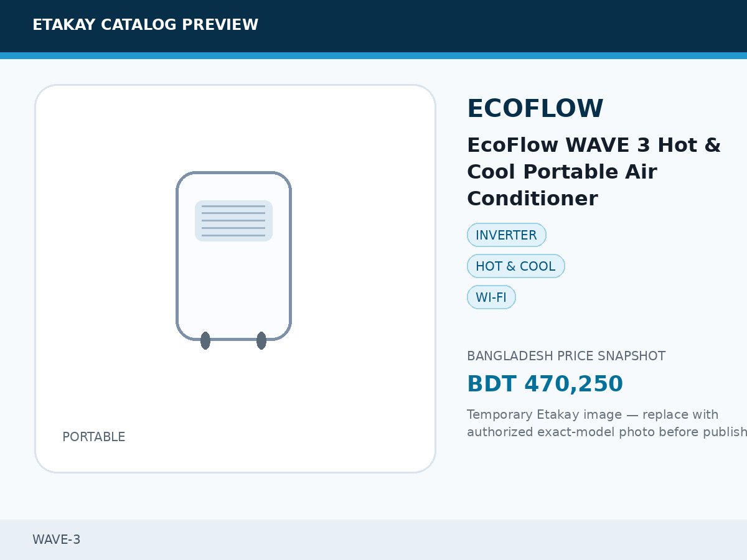Click the left caster wheel of the unit
The height and width of the screenshot is (560, 747).
pyautogui.click(x=205, y=341)
